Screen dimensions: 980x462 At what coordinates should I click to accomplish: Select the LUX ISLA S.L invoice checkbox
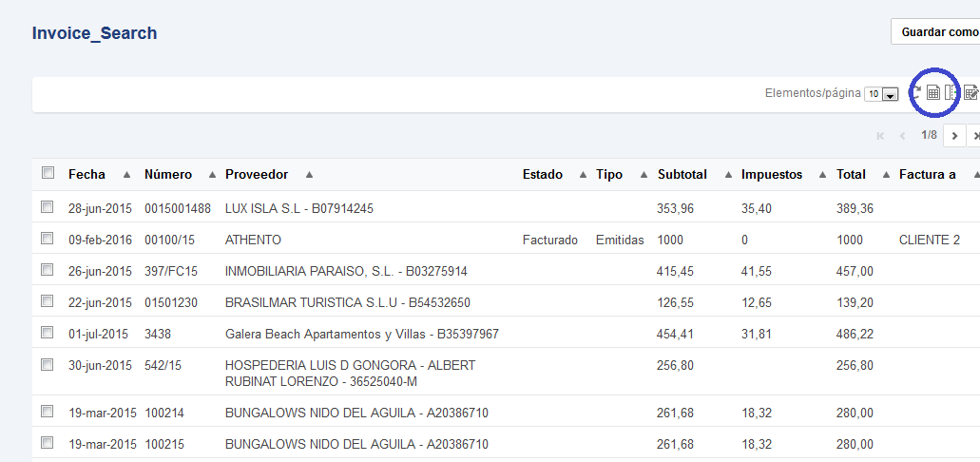pos(48,207)
